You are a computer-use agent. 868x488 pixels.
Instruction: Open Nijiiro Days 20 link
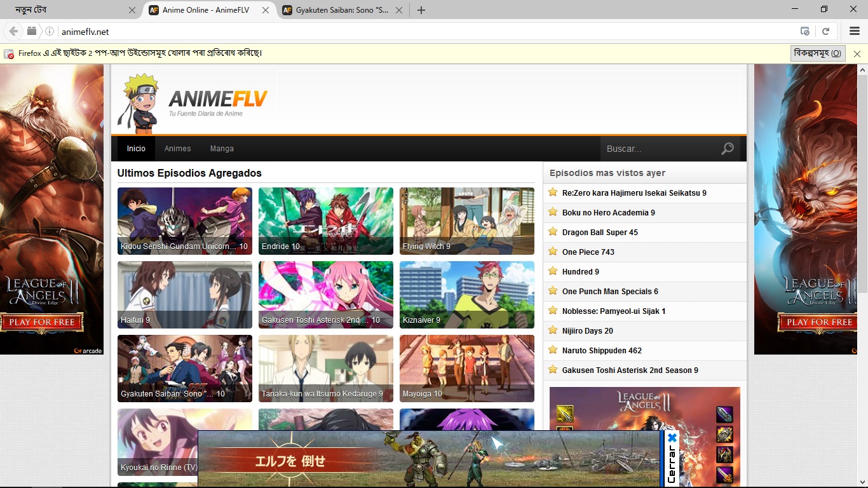tap(588, 330)
